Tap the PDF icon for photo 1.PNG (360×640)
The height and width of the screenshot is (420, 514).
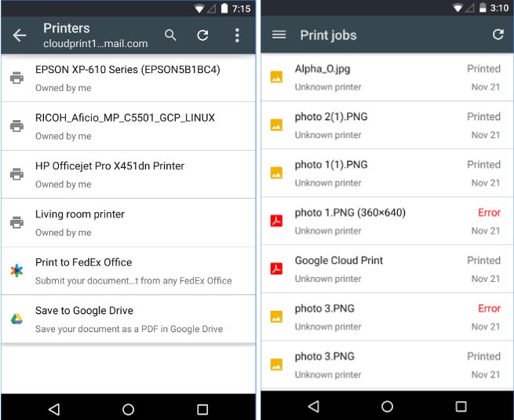click(276, 221)
